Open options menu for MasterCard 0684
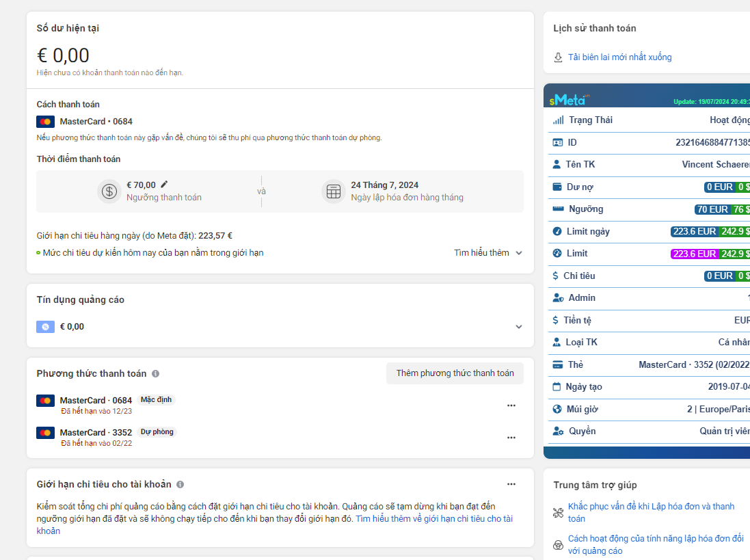 coord(511,405)
